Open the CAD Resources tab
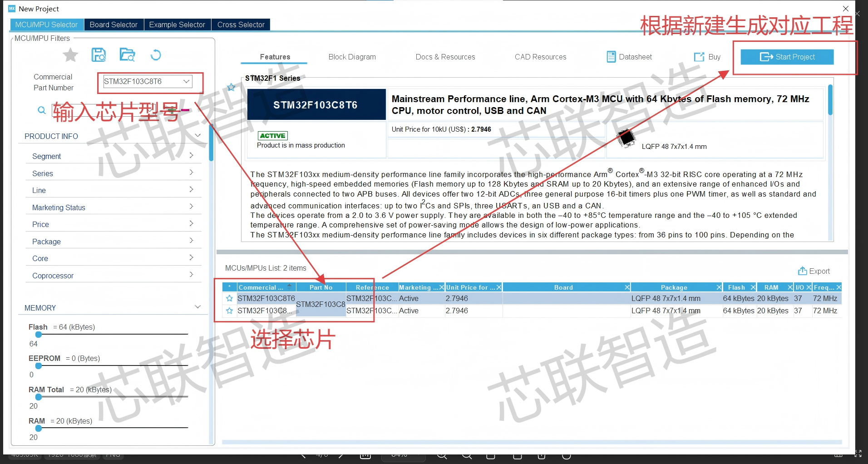 click(x=540, y=57)
